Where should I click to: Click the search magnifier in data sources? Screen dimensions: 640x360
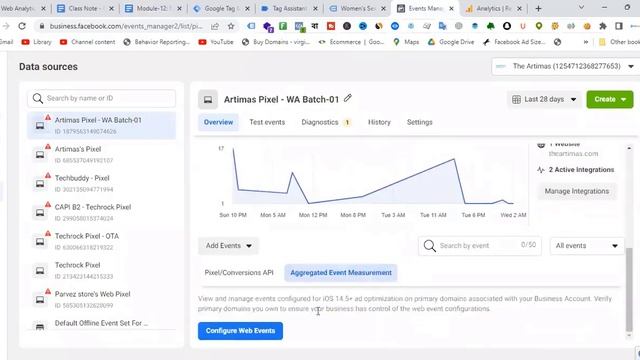click(x=38, y=98)
